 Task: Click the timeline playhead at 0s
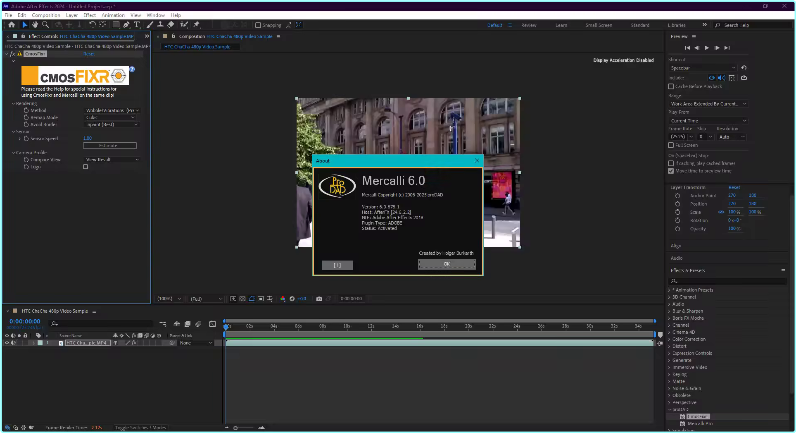(227, 326)
